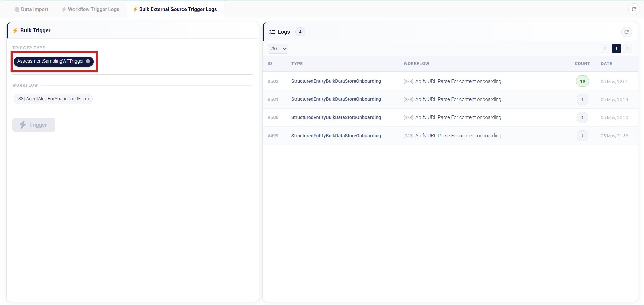Refresh the Logs panel
This screenshot has width=644, height=305.
[626, 32]
